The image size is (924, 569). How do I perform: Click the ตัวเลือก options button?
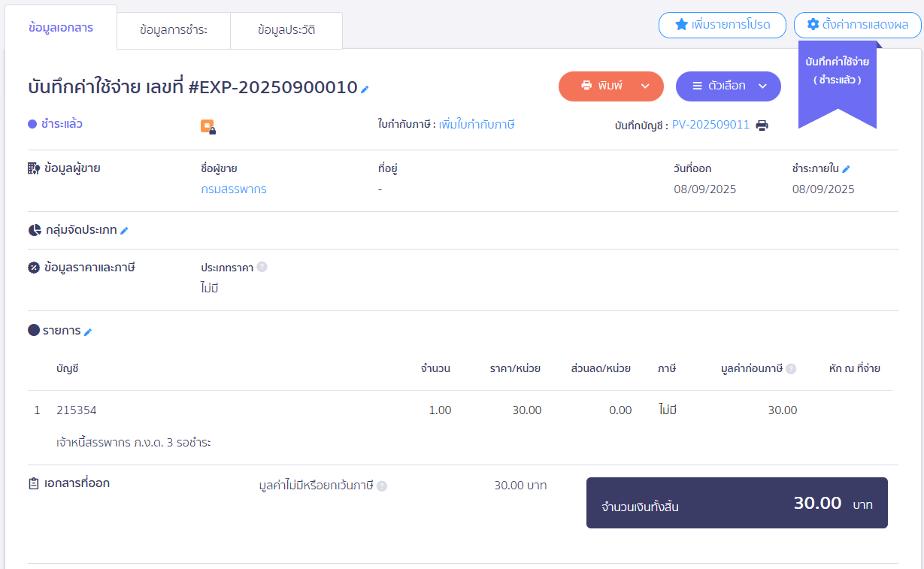(x=729, y=86)
